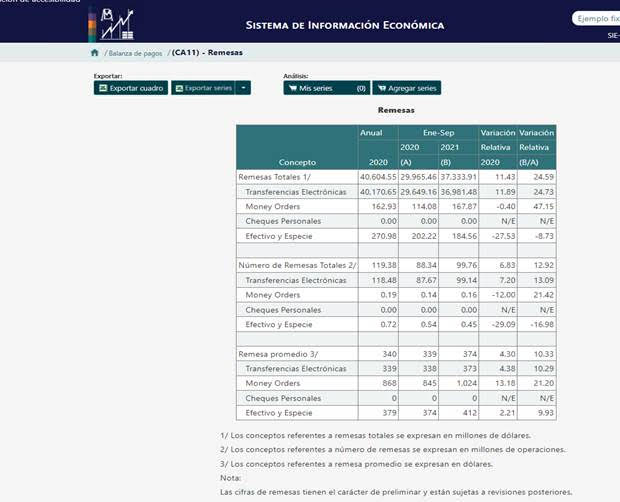Click the Concepto column header

[x=296, y=161]
